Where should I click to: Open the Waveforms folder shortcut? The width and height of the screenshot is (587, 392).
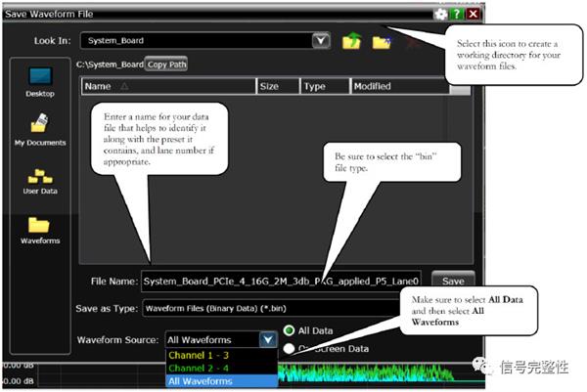coord(40,231)
